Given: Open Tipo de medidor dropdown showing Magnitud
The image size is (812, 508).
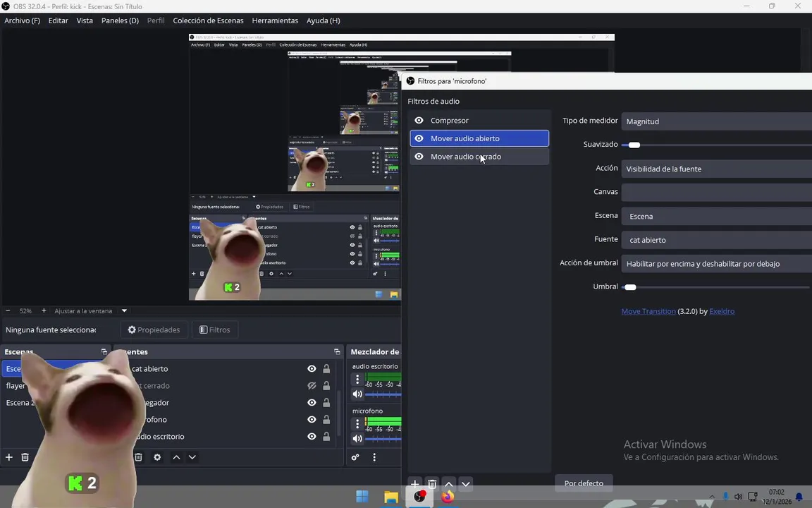Looking at the screenshot, I should coord(717,121).
